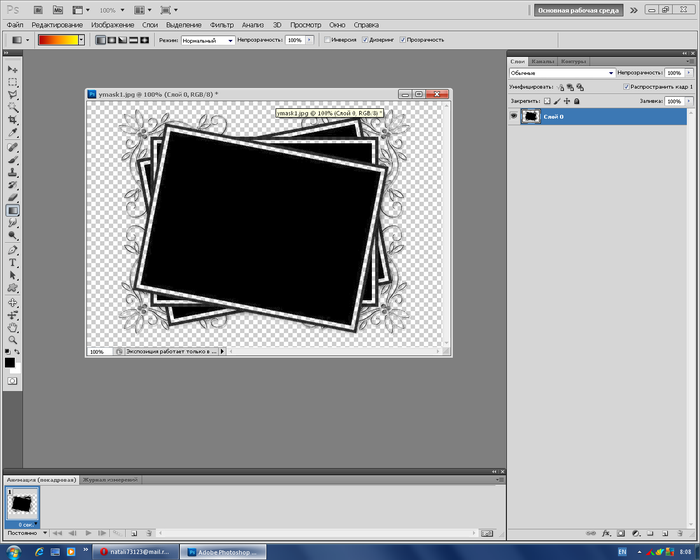
Task: Toggle the Дизеринг checkbox
Action: pyautogui.click(x=365, y=40)
